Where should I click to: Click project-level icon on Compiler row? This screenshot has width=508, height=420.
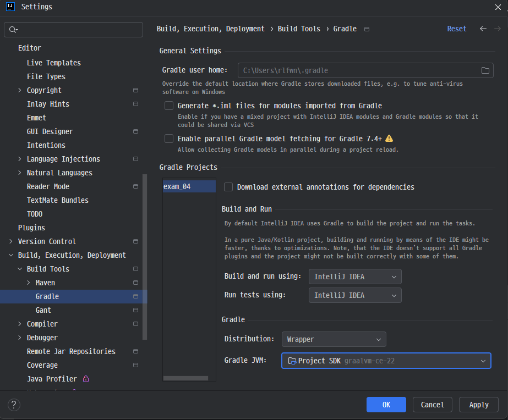tap(136, 324)
